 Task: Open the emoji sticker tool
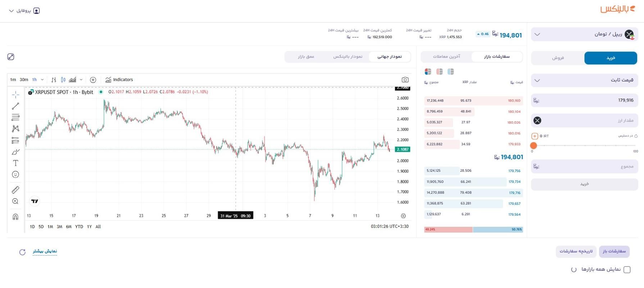(15, 175)
